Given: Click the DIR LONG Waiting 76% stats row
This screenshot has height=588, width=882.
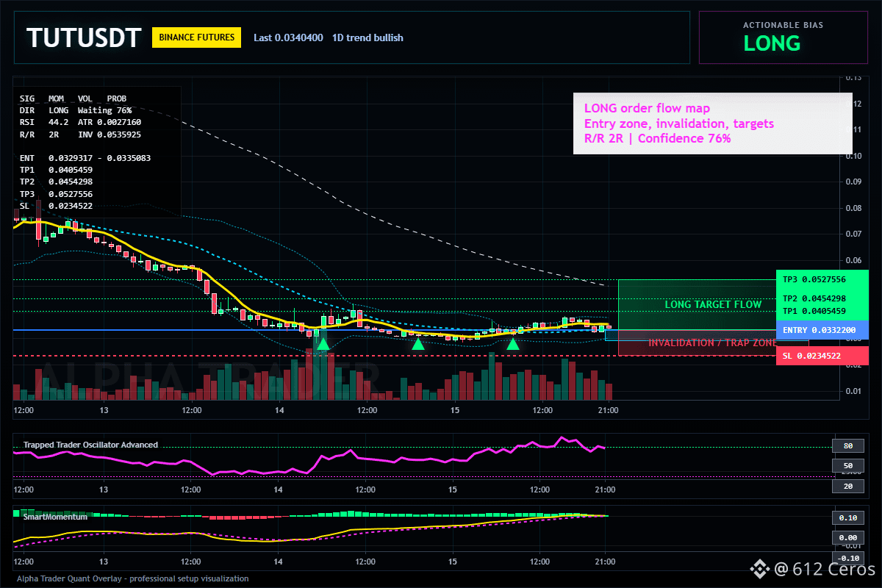Looking at the screenshot, I should (76, 110).
